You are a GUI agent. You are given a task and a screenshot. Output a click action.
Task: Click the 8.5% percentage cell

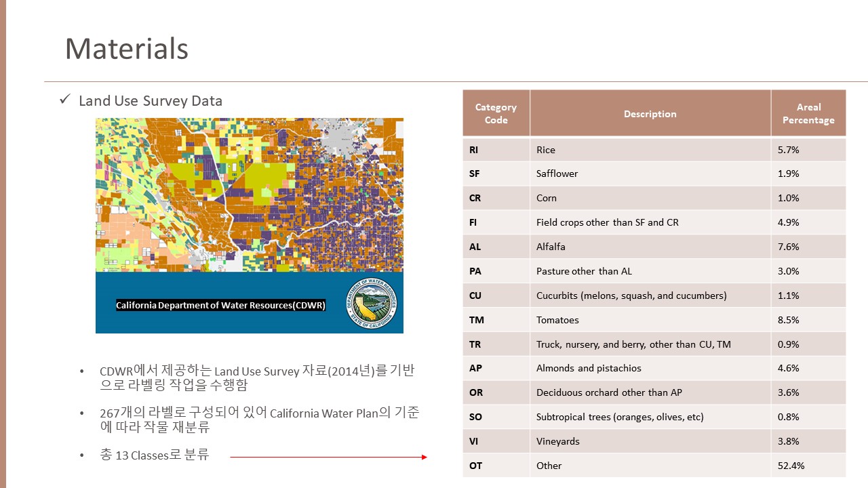808,320
